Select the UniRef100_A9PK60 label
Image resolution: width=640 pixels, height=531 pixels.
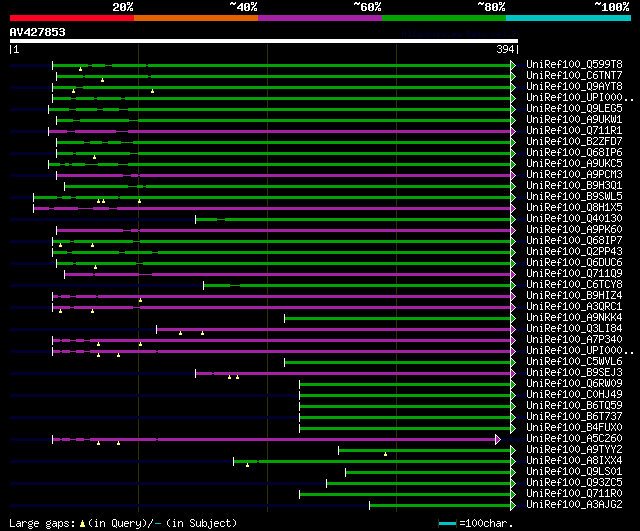pos(574,230)
